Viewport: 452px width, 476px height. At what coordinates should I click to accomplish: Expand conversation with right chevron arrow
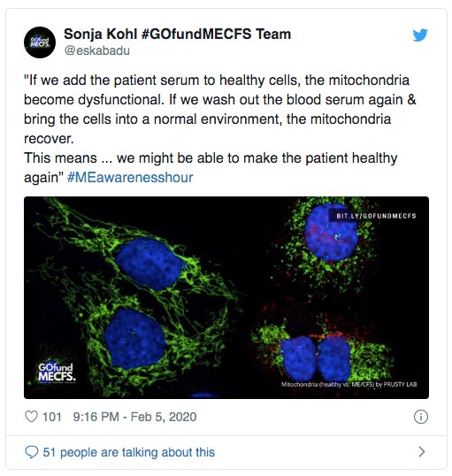click(422, 452)
